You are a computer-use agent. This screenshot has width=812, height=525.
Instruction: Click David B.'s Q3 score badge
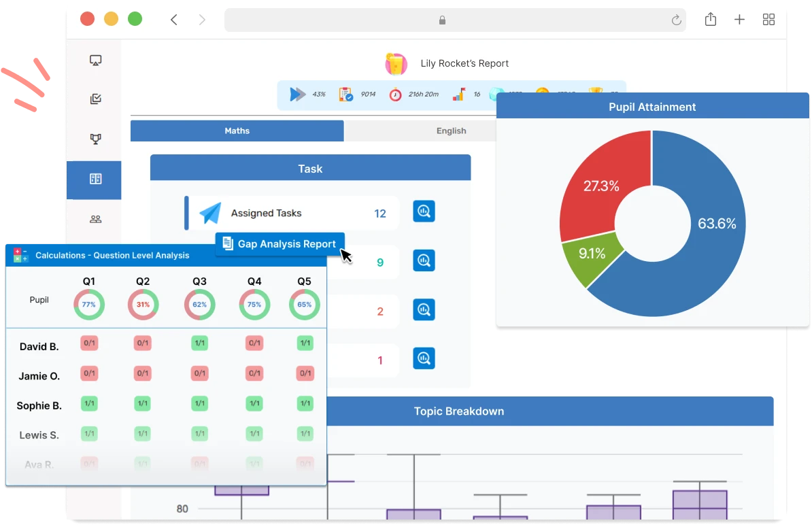click(199, 343)
